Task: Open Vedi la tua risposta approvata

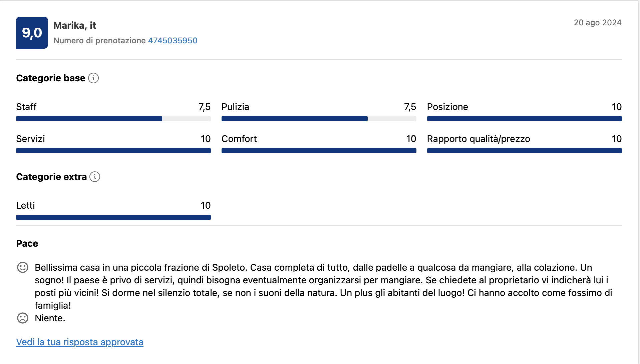Action: [79, 342]
